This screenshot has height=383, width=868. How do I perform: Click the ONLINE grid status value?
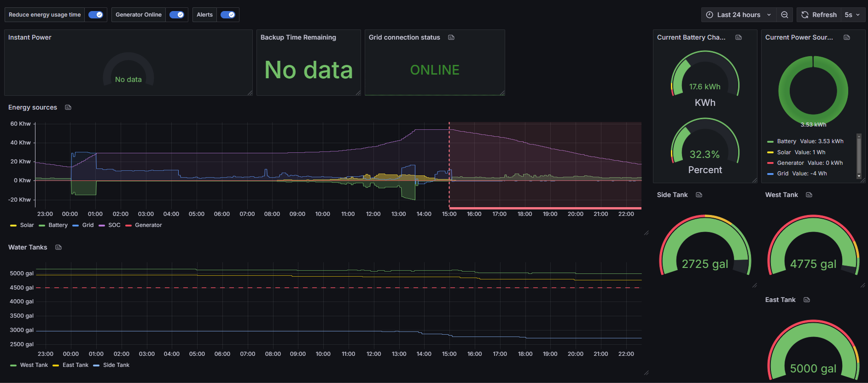(x=435, y=70)
